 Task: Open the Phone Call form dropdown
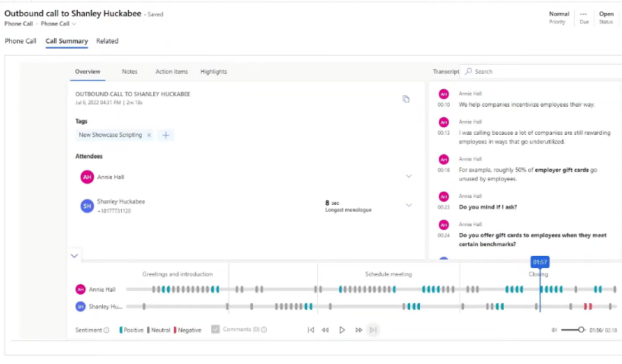click(74, 24)
